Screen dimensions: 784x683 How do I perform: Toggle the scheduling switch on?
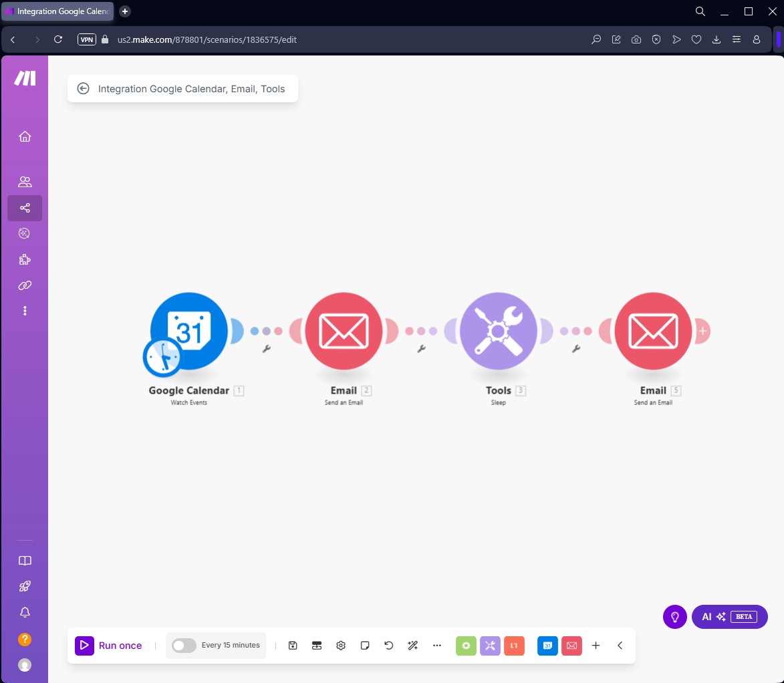point(184,646)
